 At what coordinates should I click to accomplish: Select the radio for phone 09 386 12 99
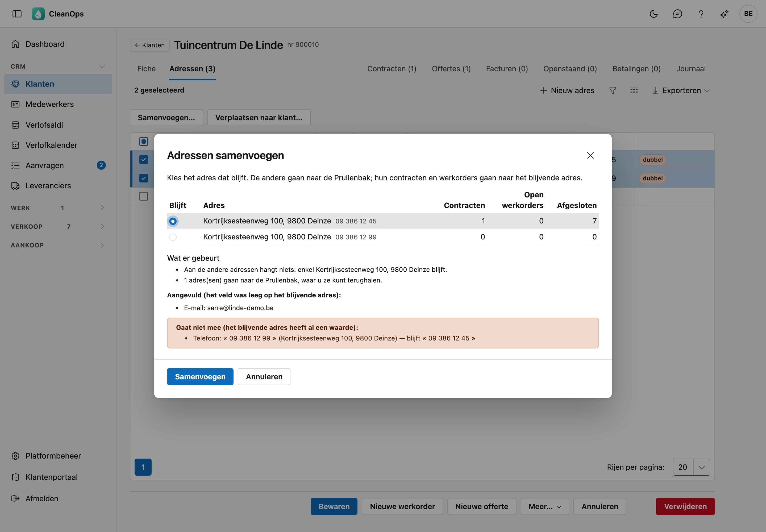coord(173,237)
